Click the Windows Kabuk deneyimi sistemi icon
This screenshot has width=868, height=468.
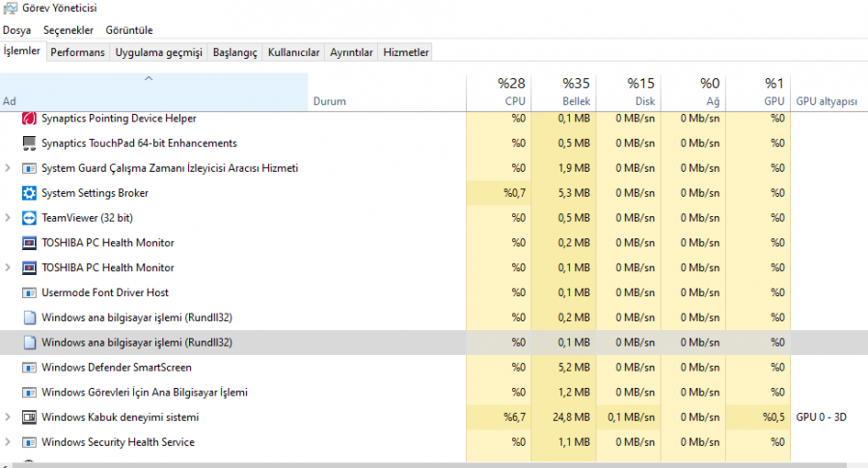pyautogui.click(x=29, y=417)
